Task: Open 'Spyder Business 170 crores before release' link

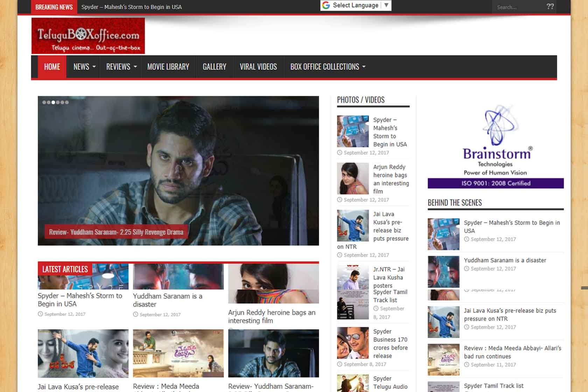Action: 390,343
